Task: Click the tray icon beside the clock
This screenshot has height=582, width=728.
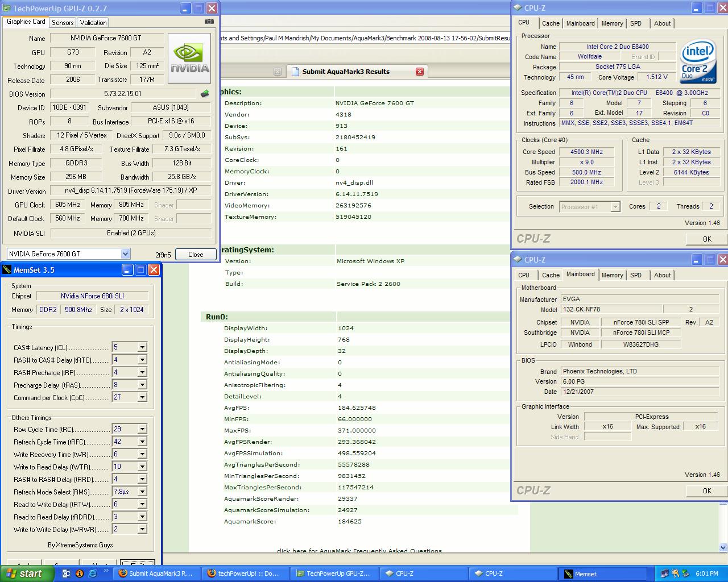Action: 686,573
